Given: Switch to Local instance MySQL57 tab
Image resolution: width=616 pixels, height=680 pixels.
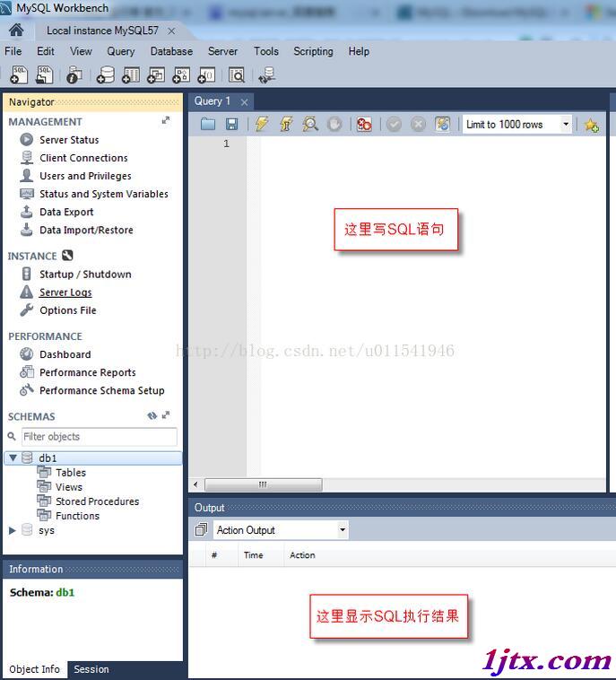Looking at the screenshot, I should pos(103,31).
